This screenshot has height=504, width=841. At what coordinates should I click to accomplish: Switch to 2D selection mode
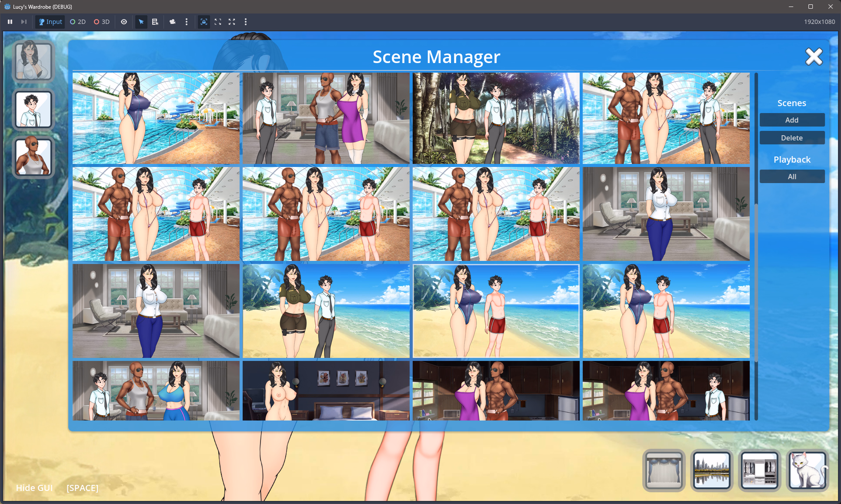[x=78, y=22]
